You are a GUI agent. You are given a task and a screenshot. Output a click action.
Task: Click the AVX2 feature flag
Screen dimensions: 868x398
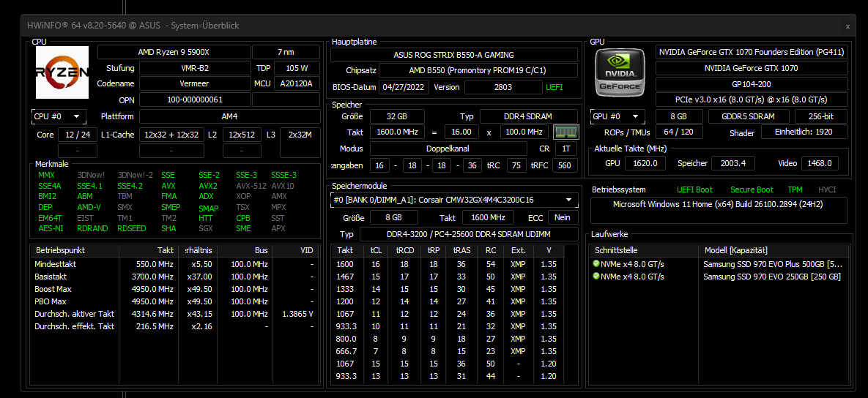pyautogui.click(x=208, y=186)
